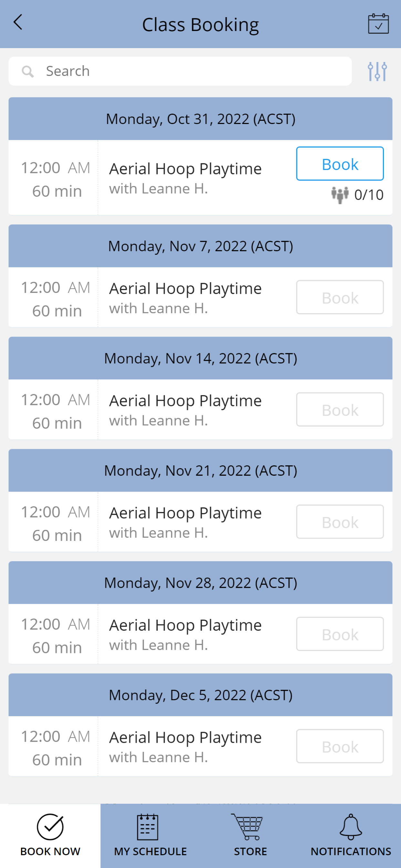401x868 pixels.
Task: Tap the My Schedule calendar icon
Action: pos(147,827)
